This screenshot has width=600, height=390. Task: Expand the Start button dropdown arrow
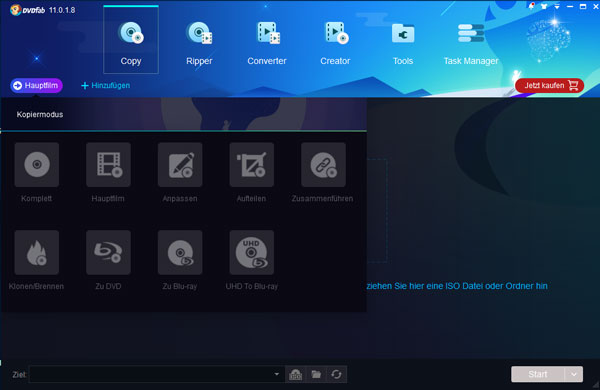coord(574,374)
